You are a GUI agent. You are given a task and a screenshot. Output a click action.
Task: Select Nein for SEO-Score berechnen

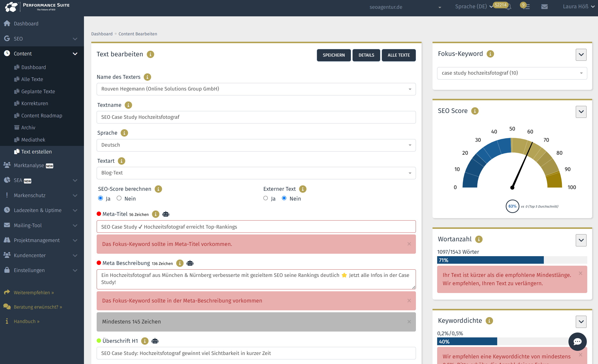[x=119, y=198]
